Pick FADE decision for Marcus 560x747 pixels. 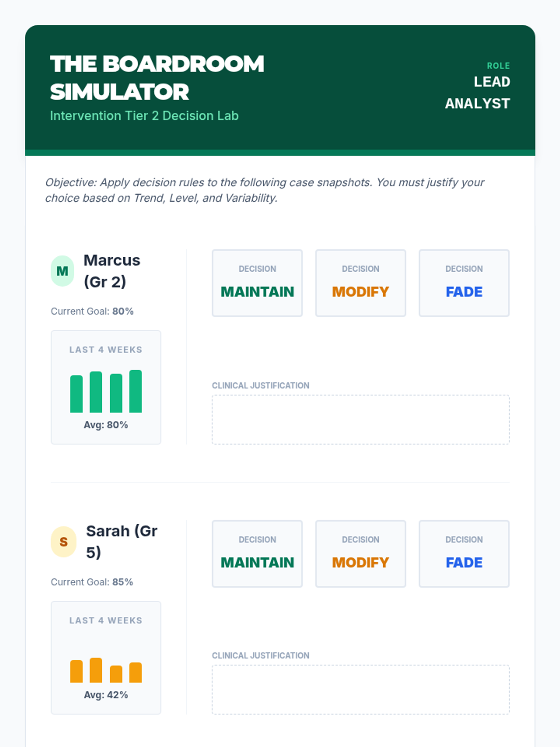click(x=464, y=283)
